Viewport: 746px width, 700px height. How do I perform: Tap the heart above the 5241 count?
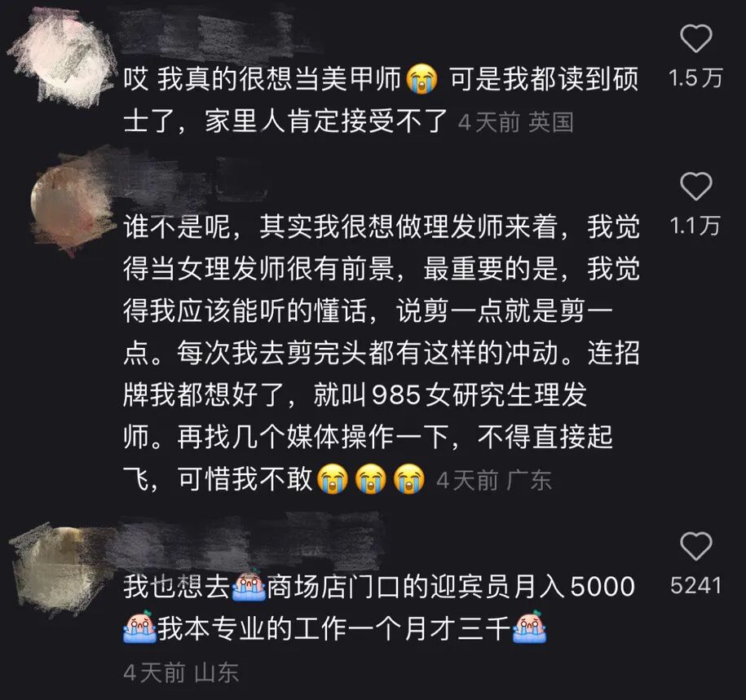695,545
